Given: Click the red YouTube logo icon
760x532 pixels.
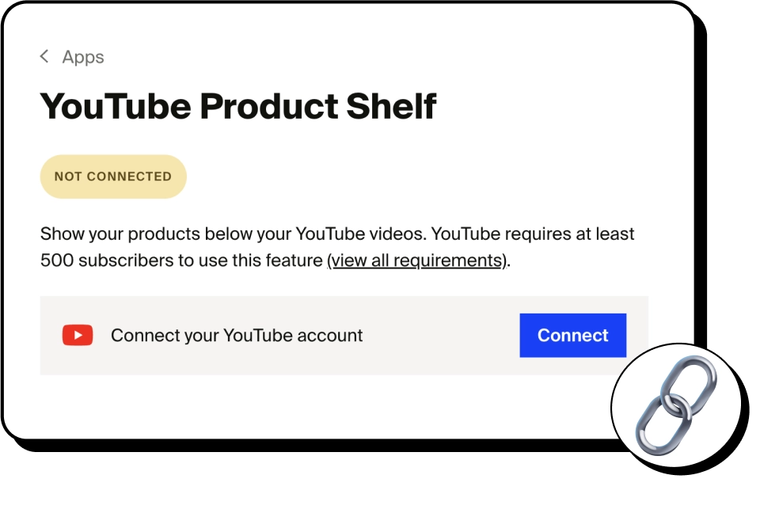Looking at the screenshot, I should coord(78,336).
